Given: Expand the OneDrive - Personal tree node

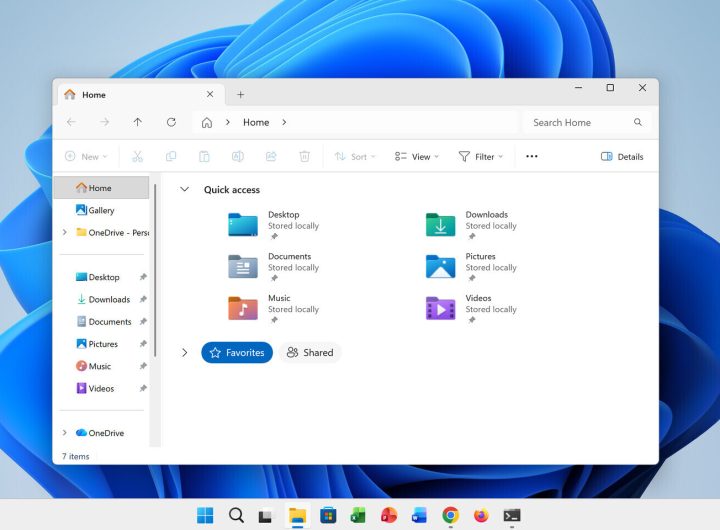Looking at the screenshot, I should coord(65,232).
